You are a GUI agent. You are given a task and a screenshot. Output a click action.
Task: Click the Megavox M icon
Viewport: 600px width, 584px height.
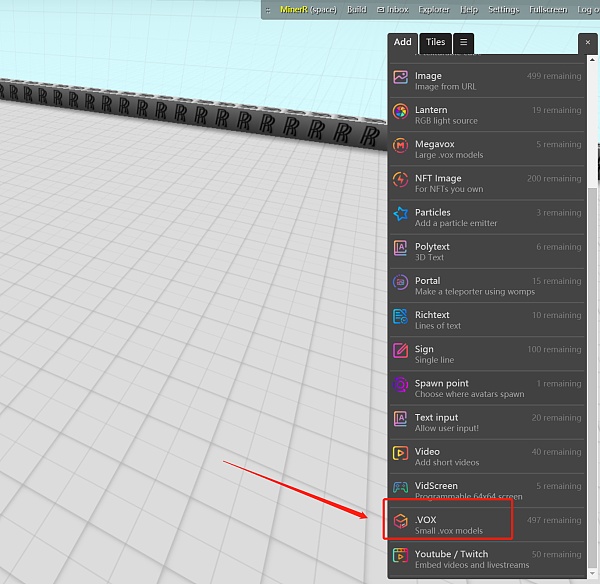pyautogui.click(x=401, y=146)
